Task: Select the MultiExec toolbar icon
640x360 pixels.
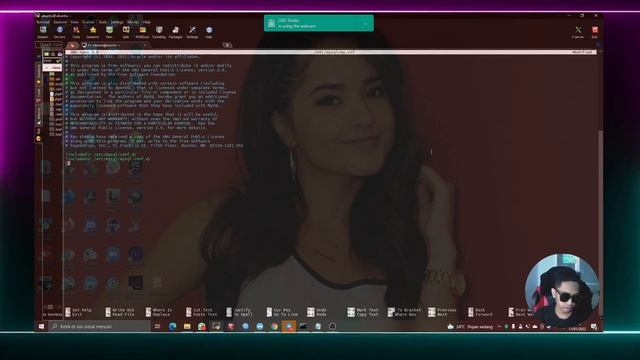Action: coord(142,32)
